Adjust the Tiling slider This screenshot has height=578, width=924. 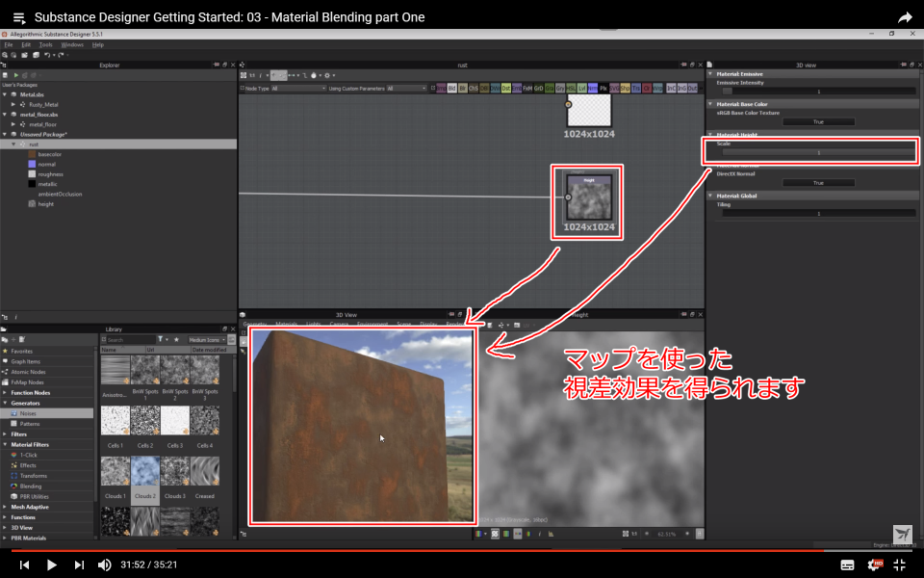(x=818, y=214)
